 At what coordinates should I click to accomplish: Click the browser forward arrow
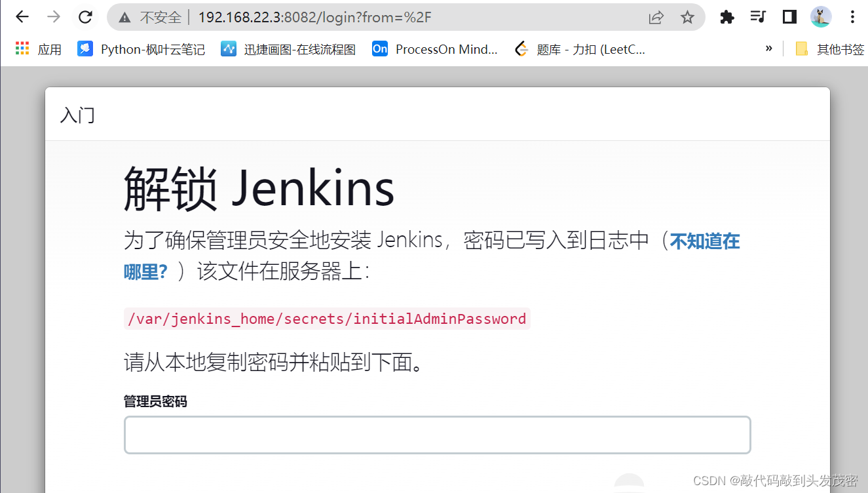(x=54, y=17)
